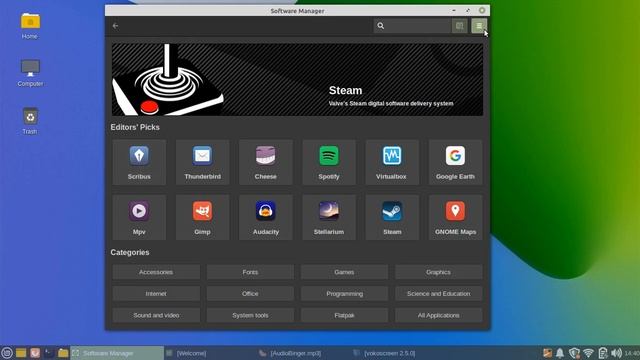Open the GNOME Maps app tile
This screenshot has height=360, width=640.
456,218
